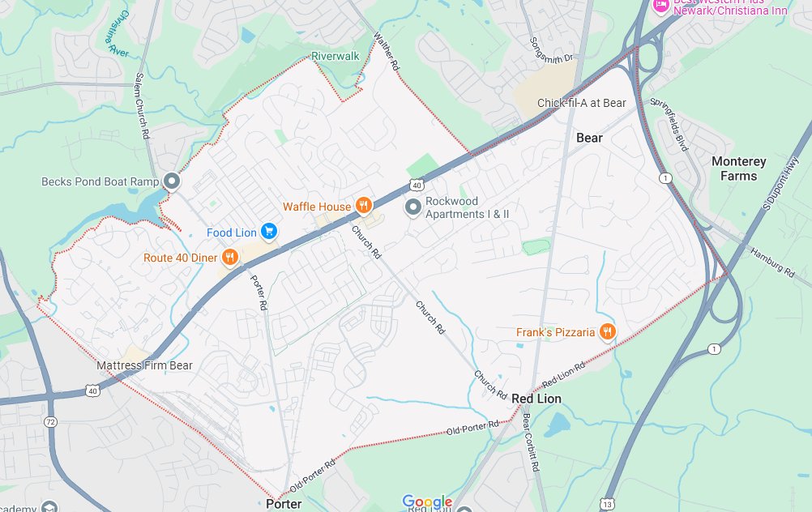The width and height of the screenshot is (812, 512).
Task: Open the Rockwood Apartments I & II marker
Action: point(412,207)
